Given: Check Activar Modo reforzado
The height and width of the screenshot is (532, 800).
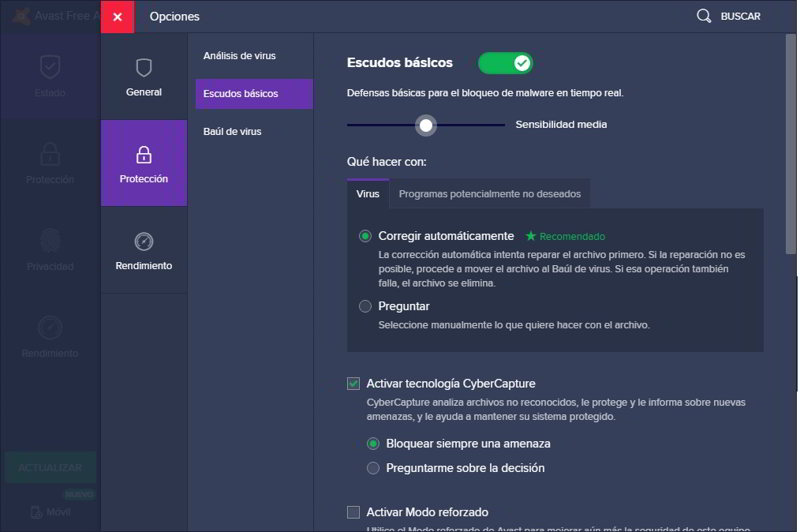Looking at the screenshot, I should tap(353, 512).
